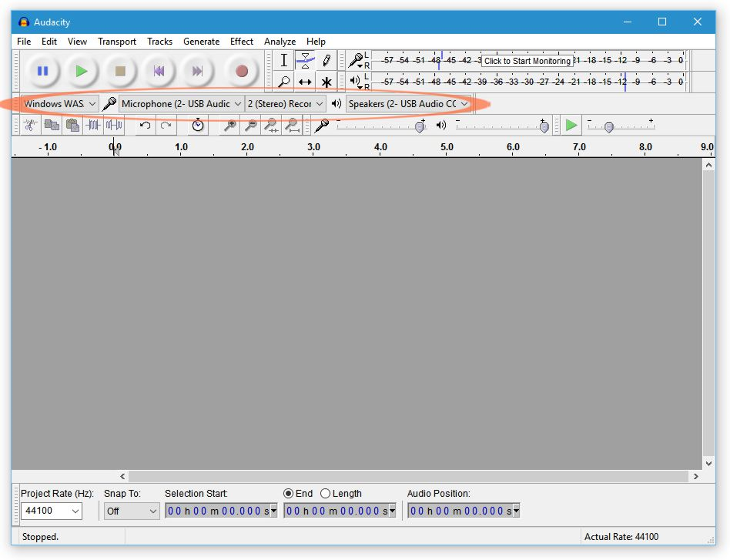
Task: Open the Edit menu
Action: (49, 42)
